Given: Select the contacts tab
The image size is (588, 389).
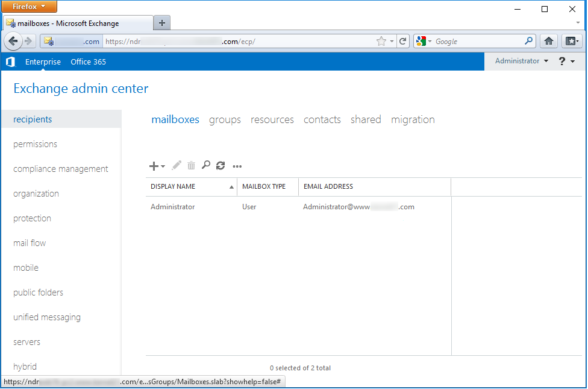Looking at the screenshot, I should click(322, 119).
